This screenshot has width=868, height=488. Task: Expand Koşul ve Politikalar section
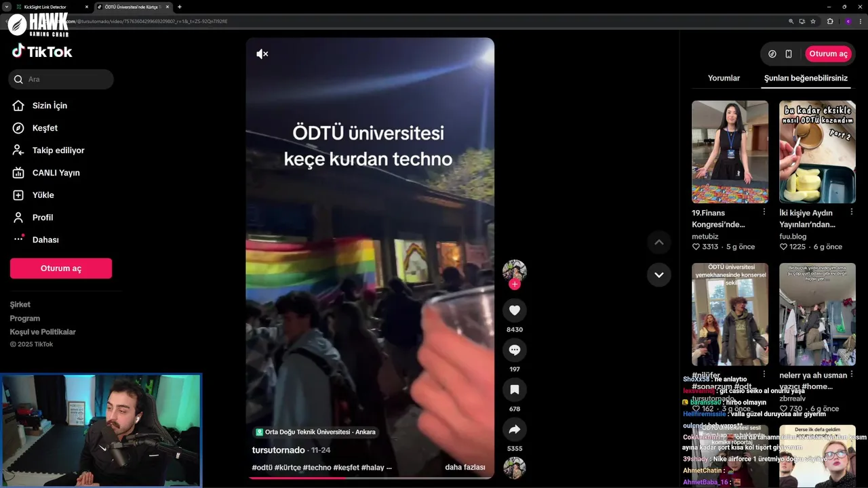pos(43,331)
